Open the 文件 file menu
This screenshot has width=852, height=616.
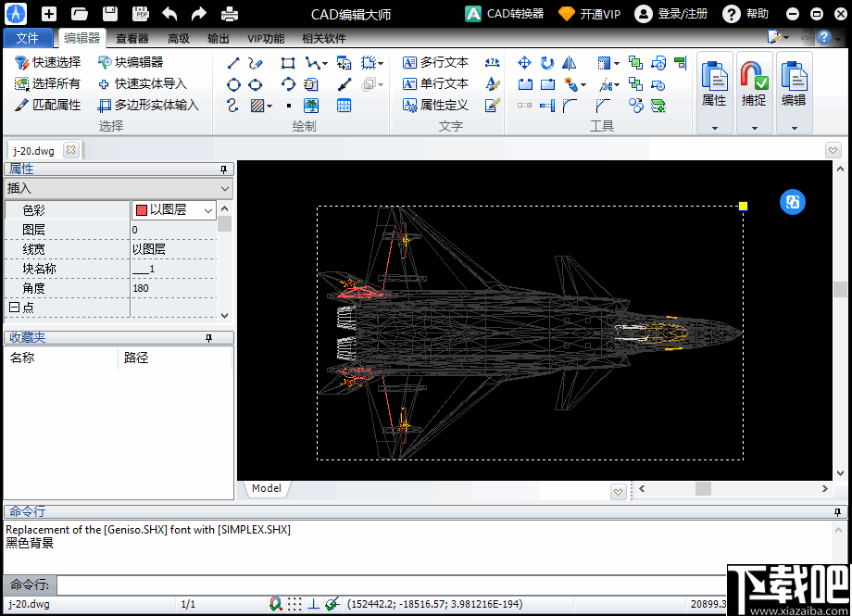tap(28, 38)
